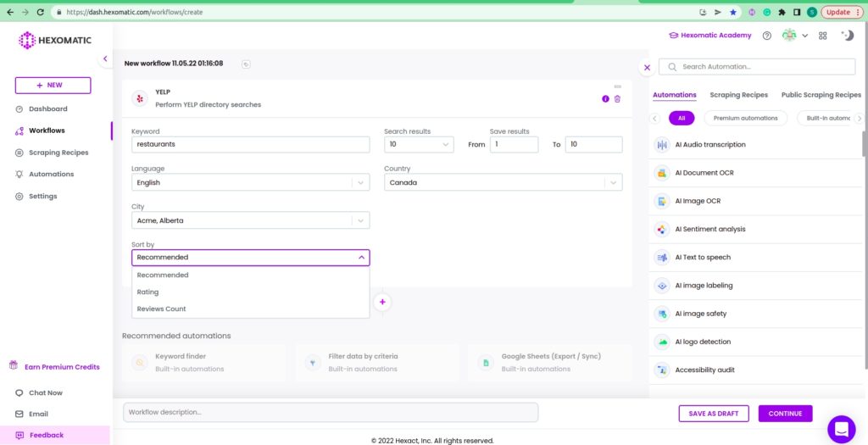The image size is (868, 445).
Task: Delete YELP automation with trash icon
Action: [617, 99]
